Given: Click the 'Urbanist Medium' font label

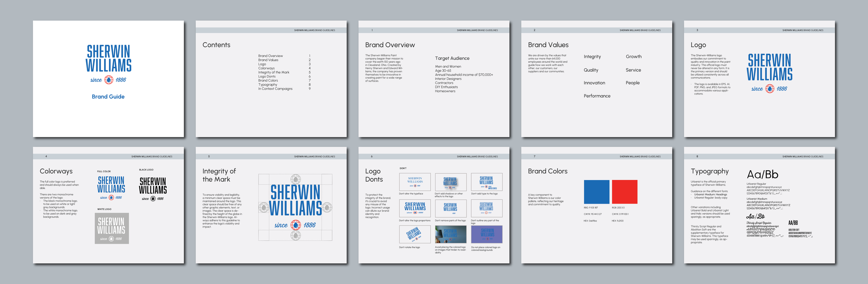Looking at the screenshot, I should (x=757, y=199).
